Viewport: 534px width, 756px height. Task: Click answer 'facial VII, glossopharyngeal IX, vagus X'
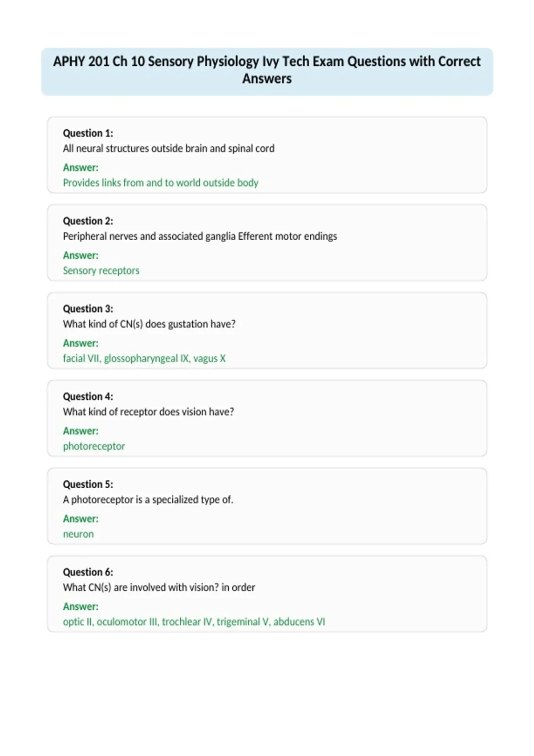144,358
